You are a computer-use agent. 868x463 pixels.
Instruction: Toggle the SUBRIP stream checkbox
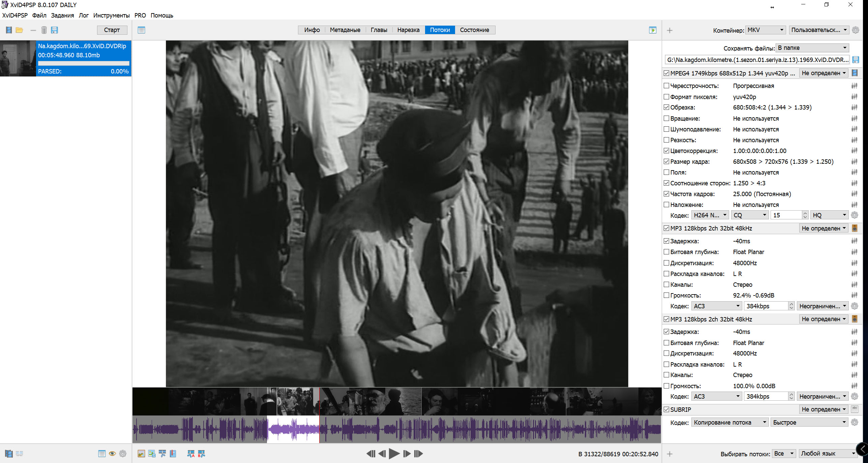click(x=666, y=409)
